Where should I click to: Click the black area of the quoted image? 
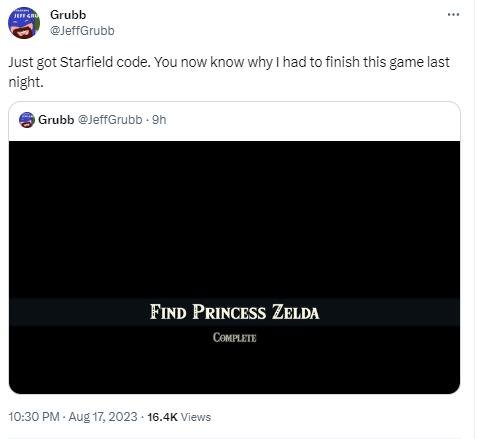click(234, 217)
